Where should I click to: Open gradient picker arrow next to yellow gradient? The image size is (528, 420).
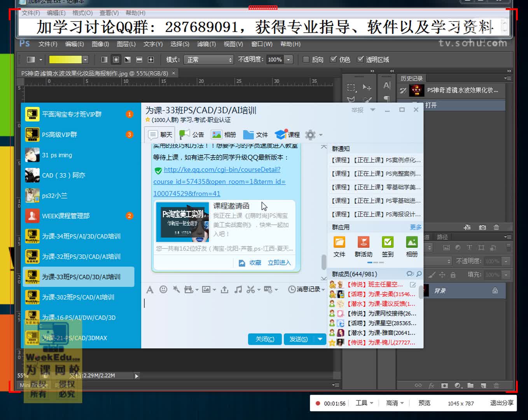tap(85, 59)
